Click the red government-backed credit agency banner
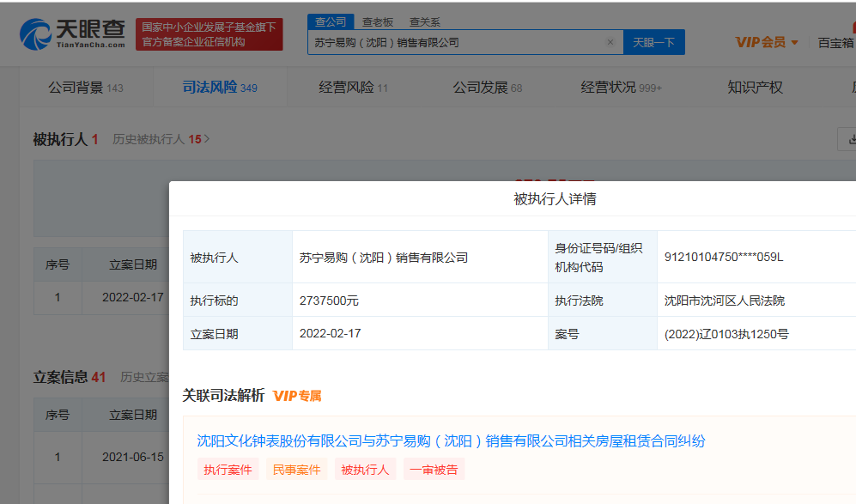This screenshot has height=504, width=856. pos(209,34)
